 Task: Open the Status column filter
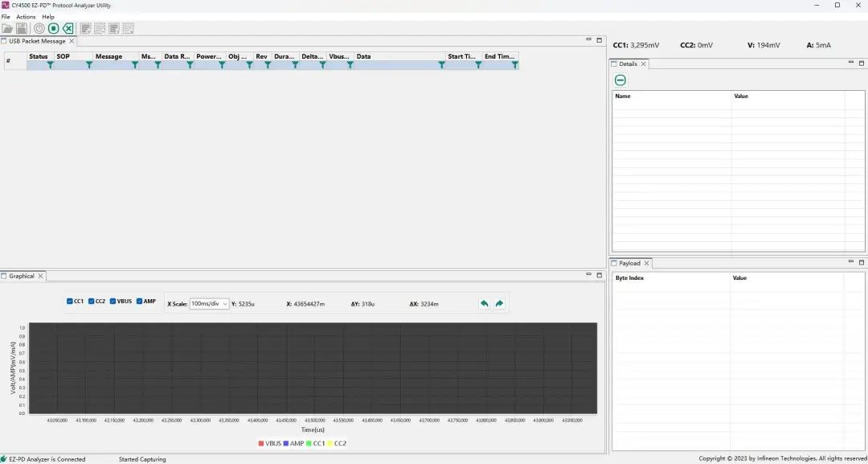(50, 65)
